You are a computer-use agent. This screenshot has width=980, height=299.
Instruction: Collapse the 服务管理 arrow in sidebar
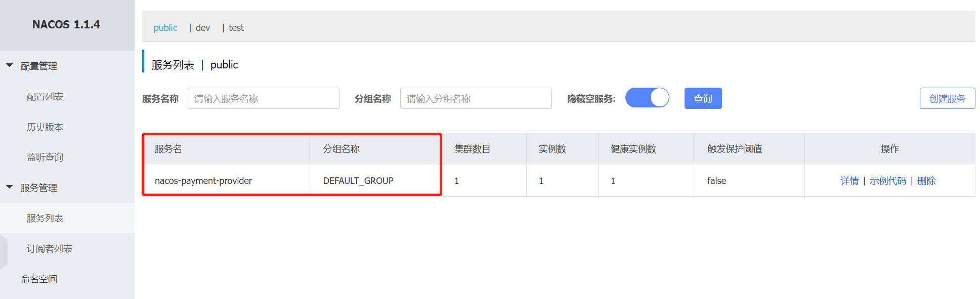[x=9, y=187]
